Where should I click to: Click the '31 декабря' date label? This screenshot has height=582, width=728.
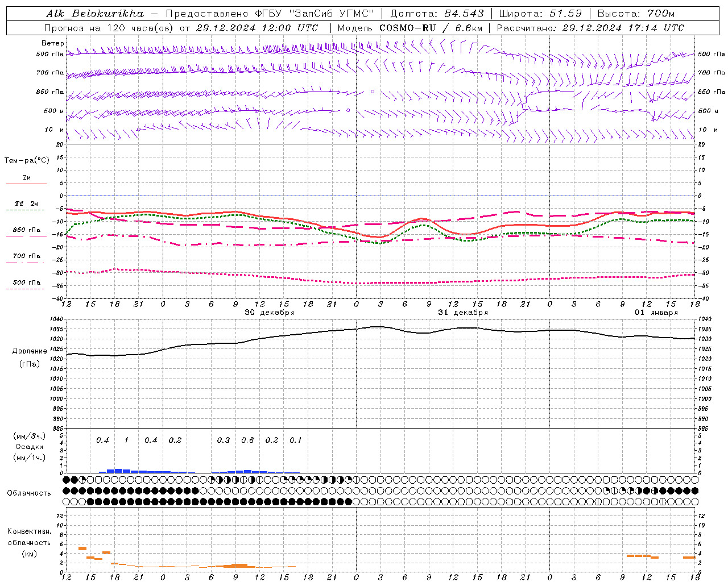click(462, 313)
